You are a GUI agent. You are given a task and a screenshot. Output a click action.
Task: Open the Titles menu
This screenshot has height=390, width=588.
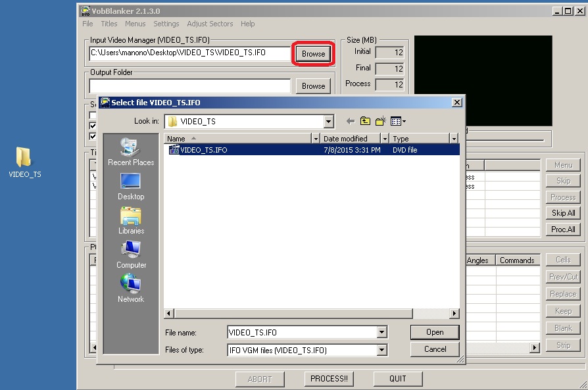pyautogui.click(x=109, y=24)
